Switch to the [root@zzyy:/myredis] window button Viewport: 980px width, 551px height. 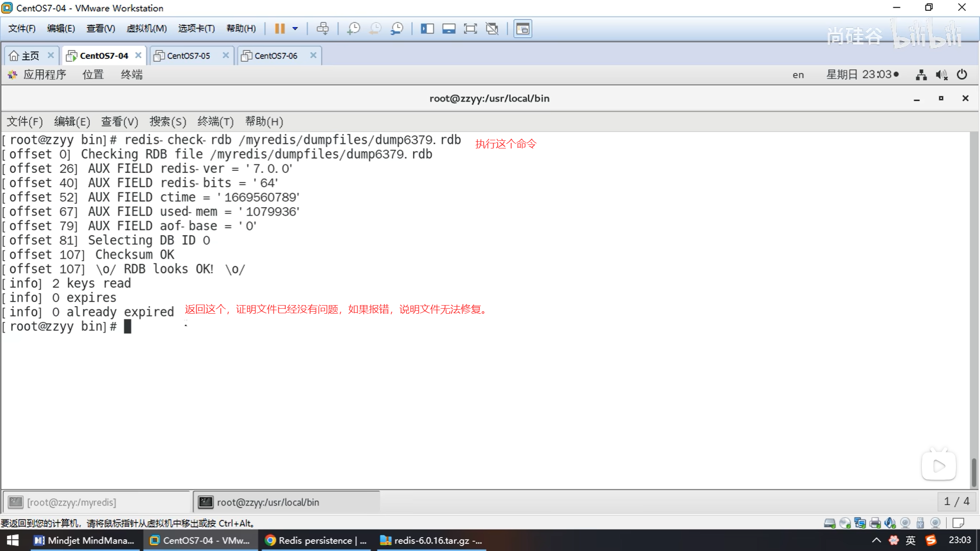[97, 502]
